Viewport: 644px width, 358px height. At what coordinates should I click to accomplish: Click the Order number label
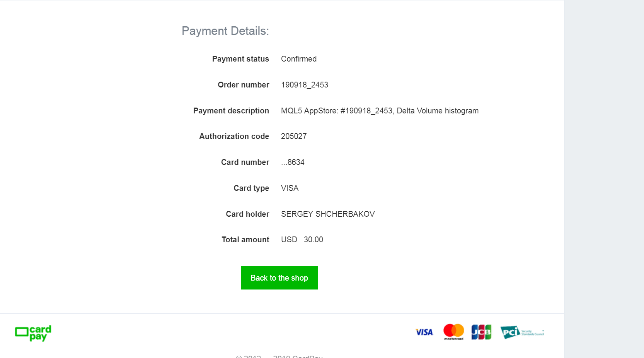click(243, 85)
